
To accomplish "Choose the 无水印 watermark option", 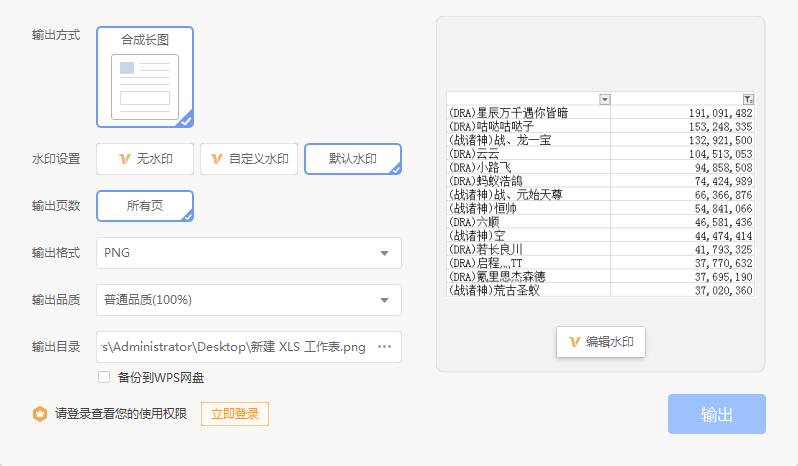I will click(x=145, y=159).
